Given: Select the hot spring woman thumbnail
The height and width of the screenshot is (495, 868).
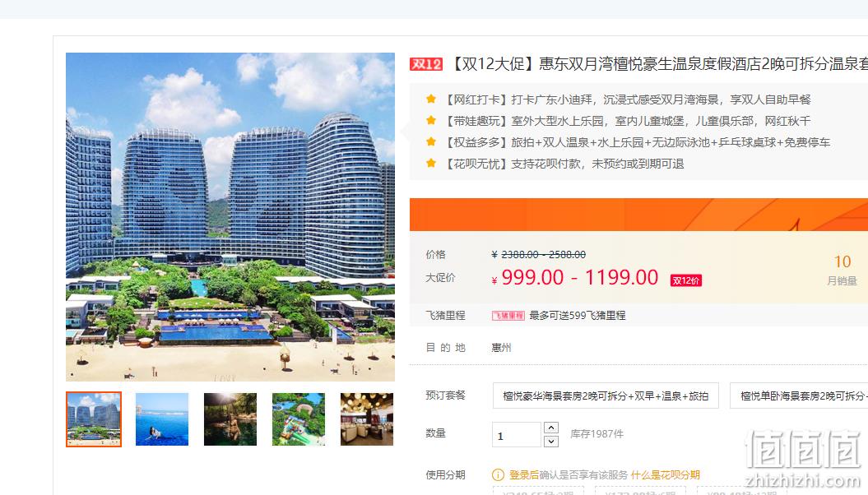Looking at the screenshot, I should [230, 419].
